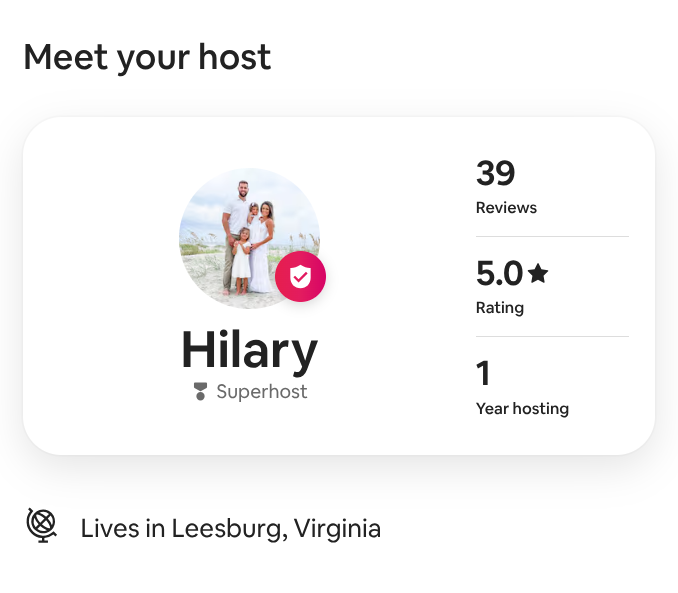The image size is (678, 593).
Task: Click the Superhost label text
Action: point(262,391)
